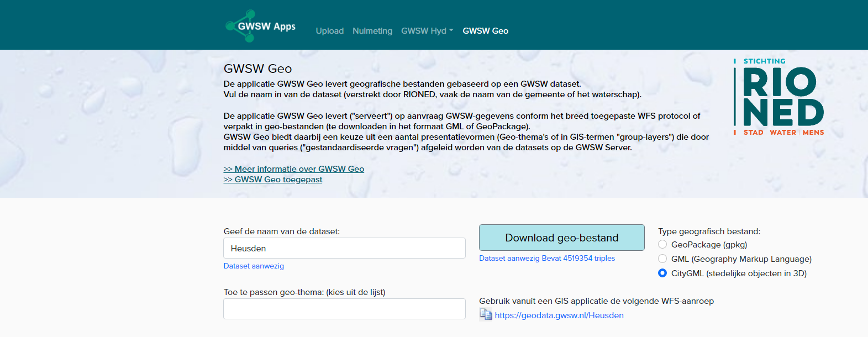Viewport: 868px width, 337px height.
Task: Expand the GWSW Hyd dropdown menu
Action: (x=427, y=31)
